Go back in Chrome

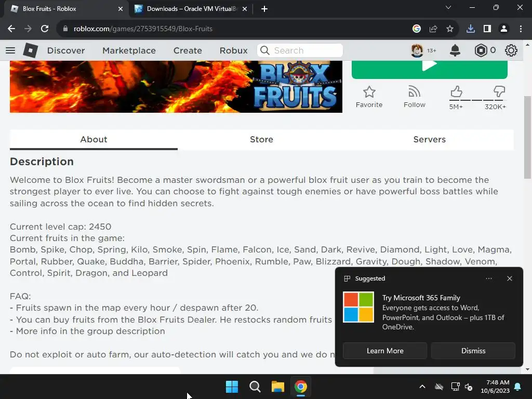pos(11,29)
